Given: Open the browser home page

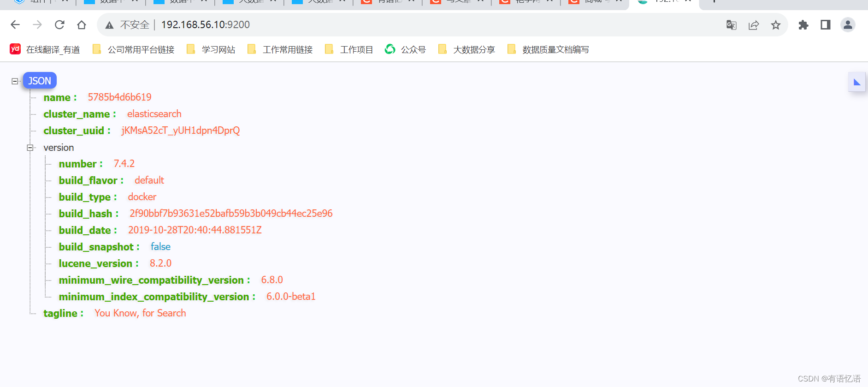Looking at the screenshot, I should pyautogui.click(x=82, y=24).
